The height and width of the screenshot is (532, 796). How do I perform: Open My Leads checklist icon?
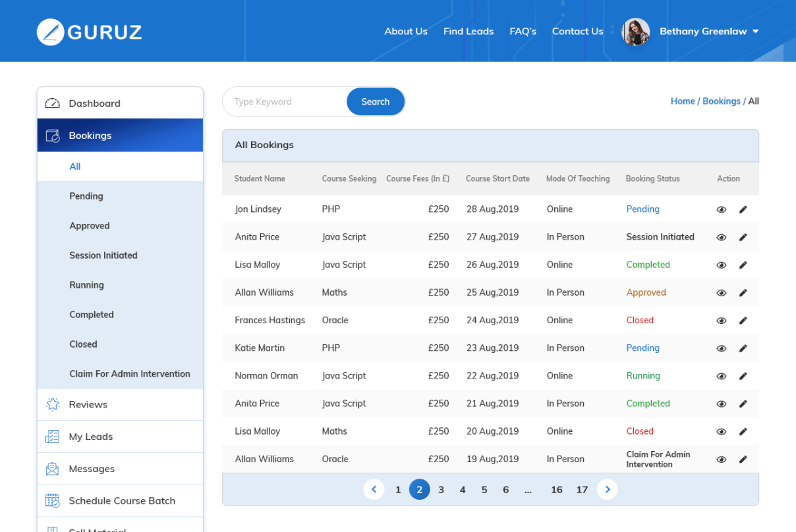tap(53, 437)
